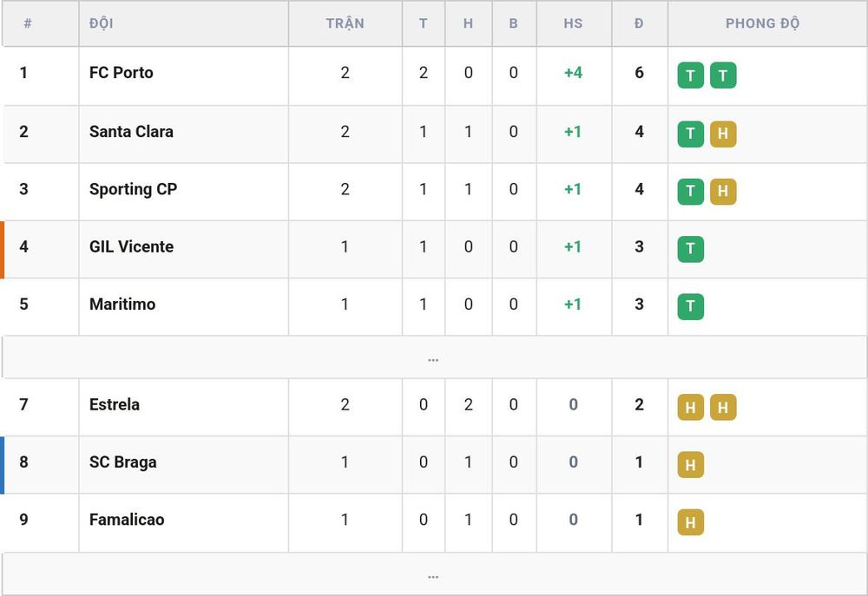The height and width of the screenshot is (596, 868).
Task: Click Maritimo's green T form badge
Action: pos(690,306)
